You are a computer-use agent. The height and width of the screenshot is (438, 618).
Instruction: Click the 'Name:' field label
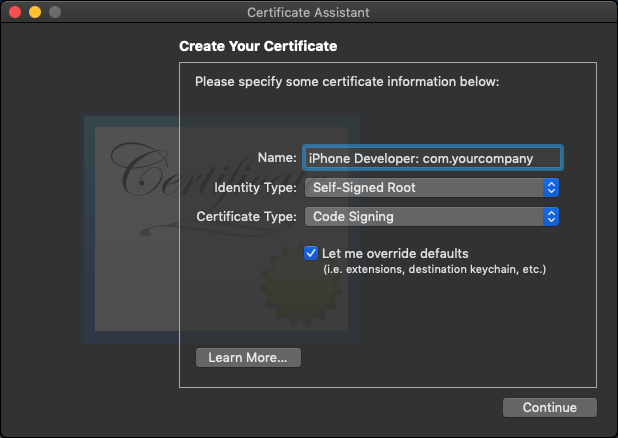tap(277, 158)
